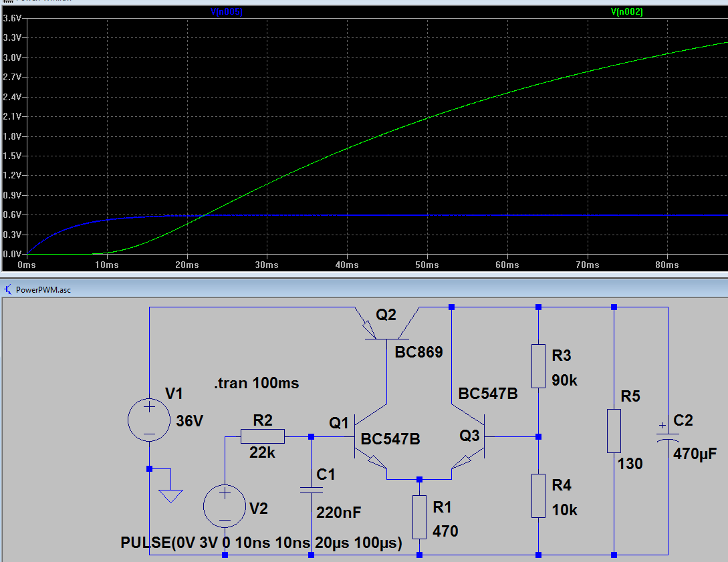The height and width of the screenshot is (562, 728).
Task: Click the R2 resistor body
Action: (263, 436)
